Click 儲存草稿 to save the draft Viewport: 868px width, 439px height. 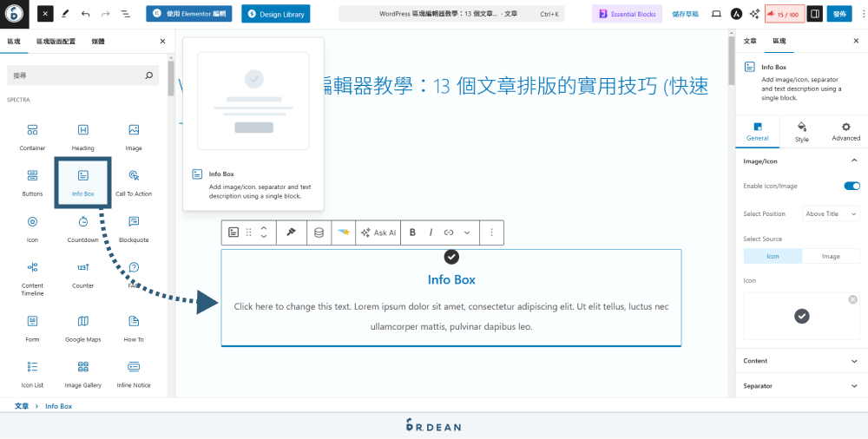coord(686,14)
